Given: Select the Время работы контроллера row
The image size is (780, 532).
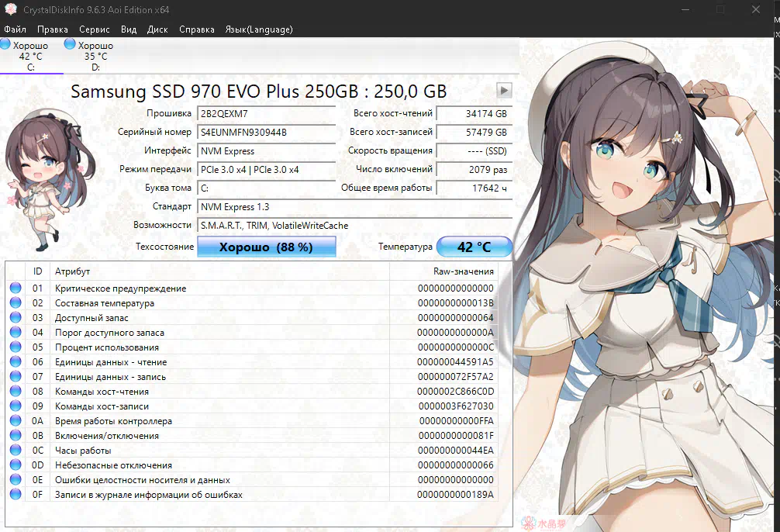Looking at the screenshot, I should [252, 420].
